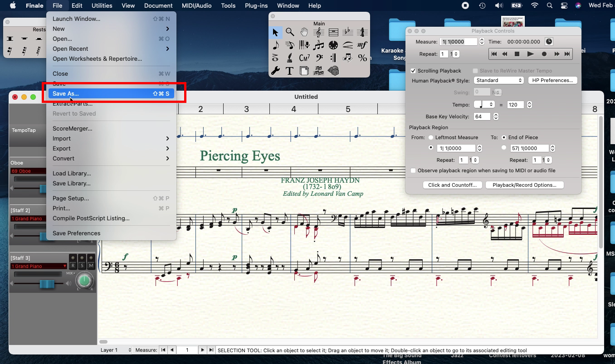Select the double whole rest in Rests palette
Viewport: 615px width, 364px height.
pos(10,39)
